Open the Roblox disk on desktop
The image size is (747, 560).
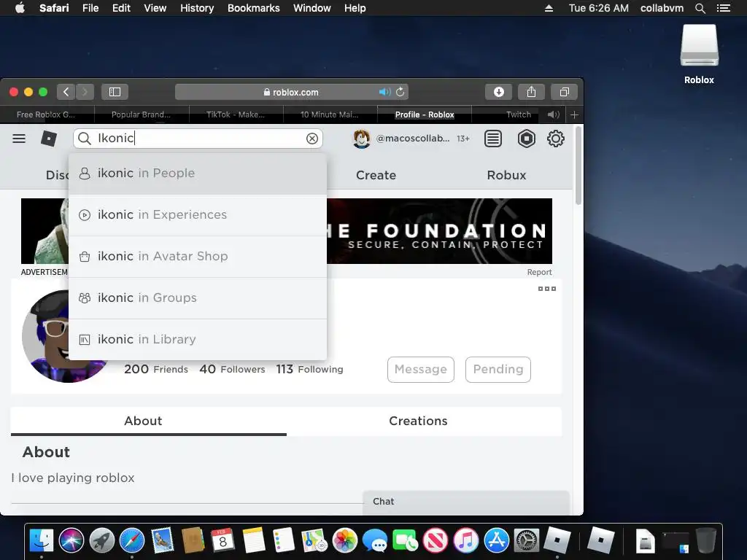[699, 55]
